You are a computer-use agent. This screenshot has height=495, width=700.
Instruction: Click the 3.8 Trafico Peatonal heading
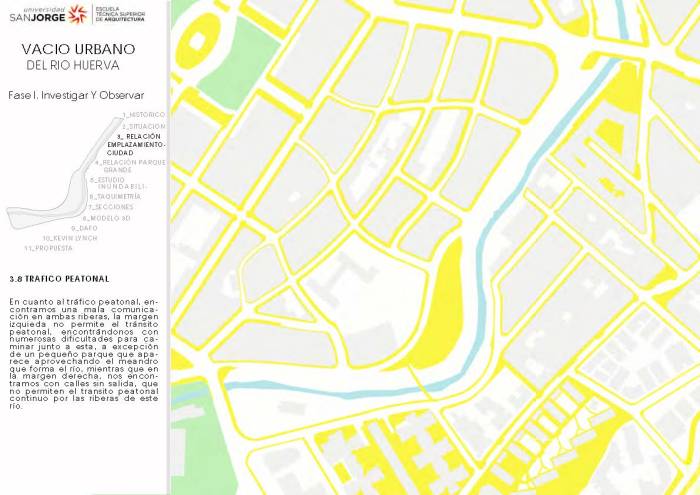tap(58, 278)
